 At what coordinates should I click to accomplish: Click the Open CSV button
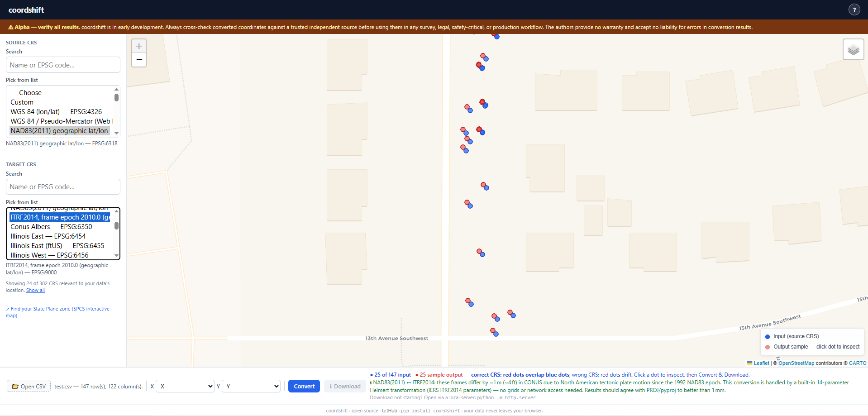[x=29, y=386]
